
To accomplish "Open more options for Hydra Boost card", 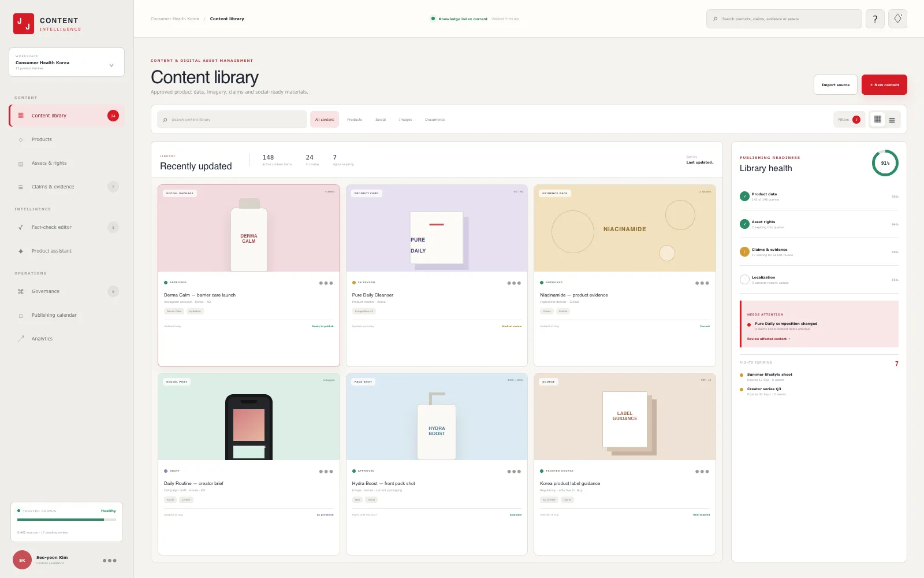I will [x=514, y=472].
